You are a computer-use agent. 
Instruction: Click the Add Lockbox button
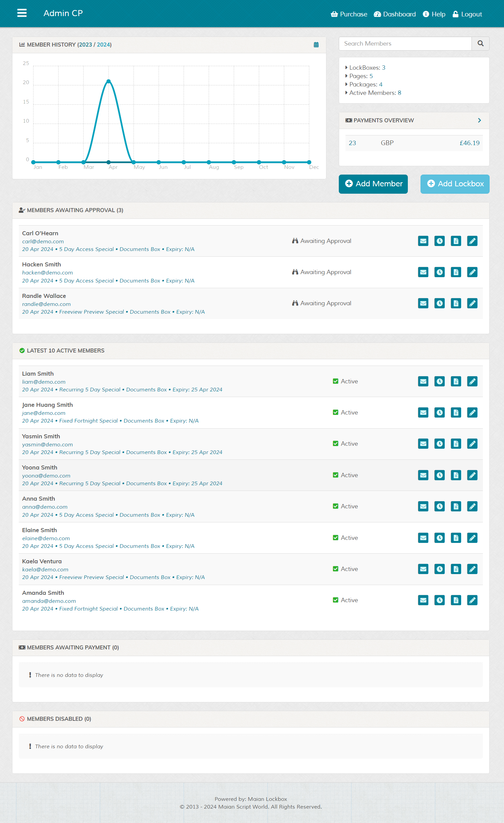[x=455, y=184]
